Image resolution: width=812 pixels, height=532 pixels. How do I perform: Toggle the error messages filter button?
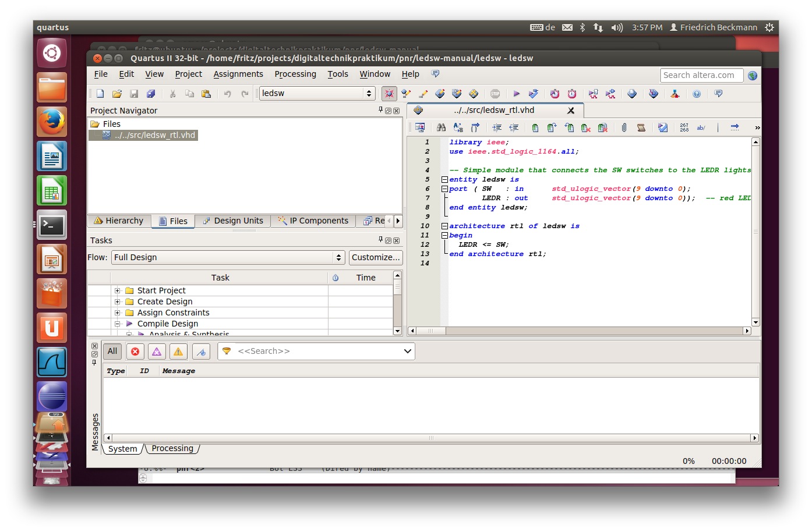tap(135, 352)
